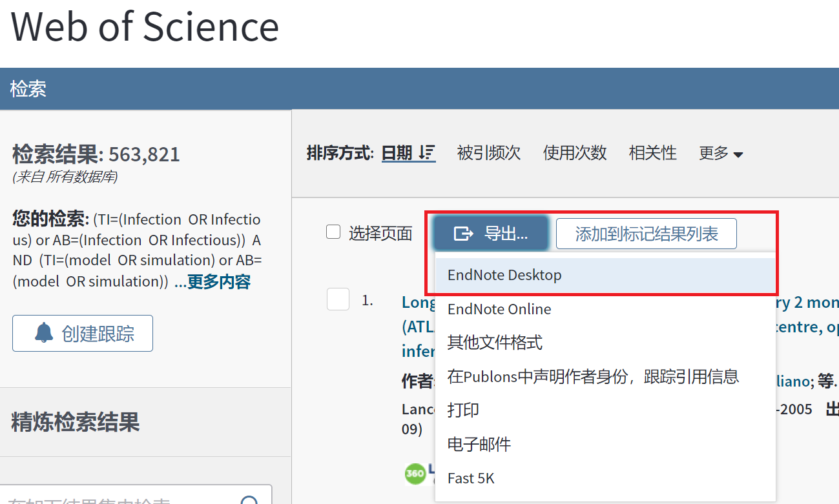Viewport: 839px width, 504px height.
Task: Click the 检索结果: 563,821 count
Action: pos(96,154)
